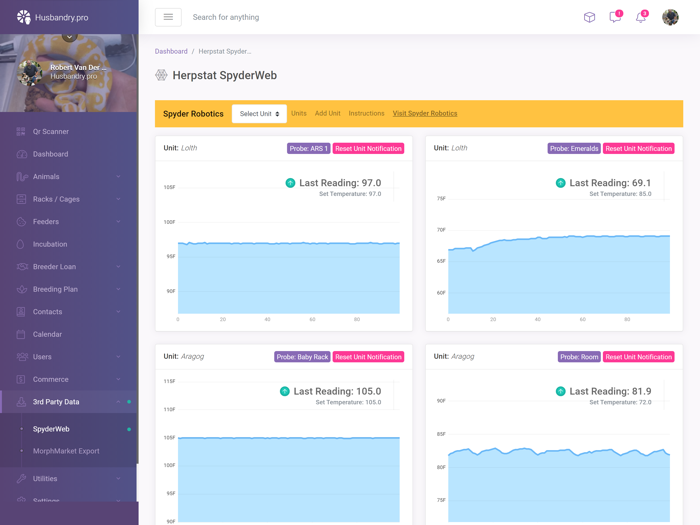This screenshot has height=525, width=700.
Task: Collapse the 3rd Party Data chevron
Action: click(118, 402)
